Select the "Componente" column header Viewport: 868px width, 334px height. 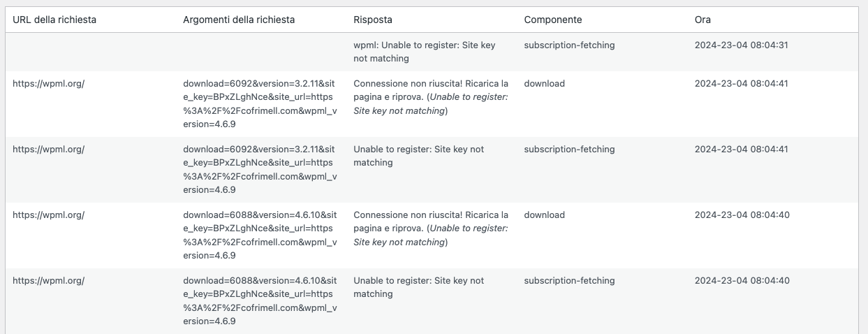(x=553, y=20)
